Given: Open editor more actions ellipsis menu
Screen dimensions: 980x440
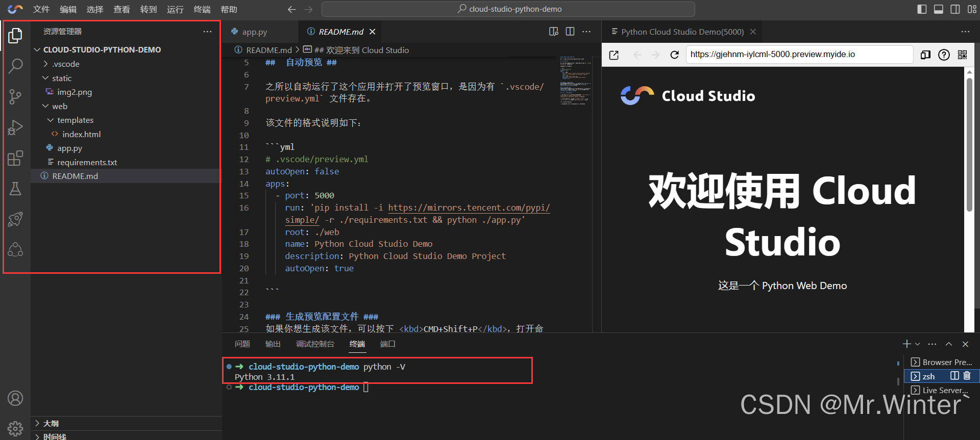Looking at the screenshot, I should (x=586, y=32).
